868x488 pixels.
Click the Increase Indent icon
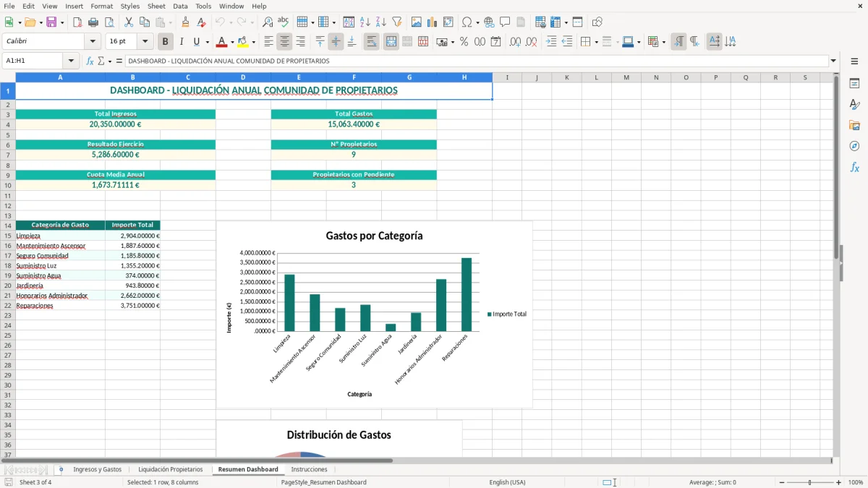tap(551, 42)
